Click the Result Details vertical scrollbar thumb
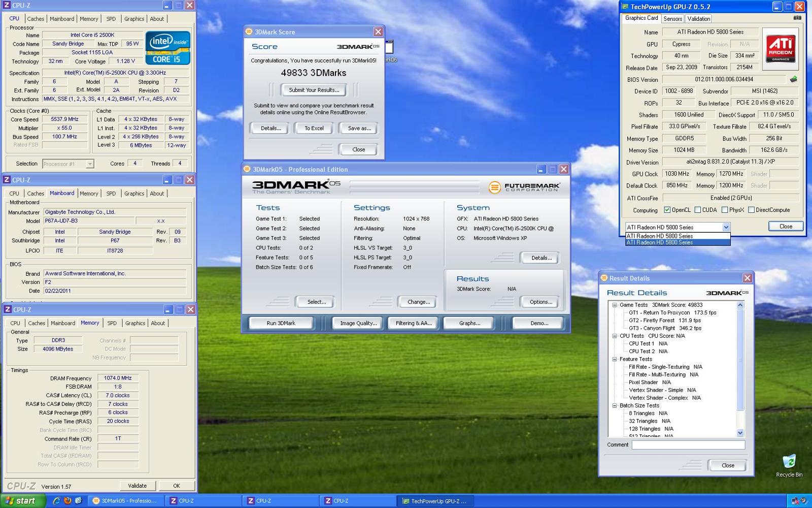 coord(740,359)
